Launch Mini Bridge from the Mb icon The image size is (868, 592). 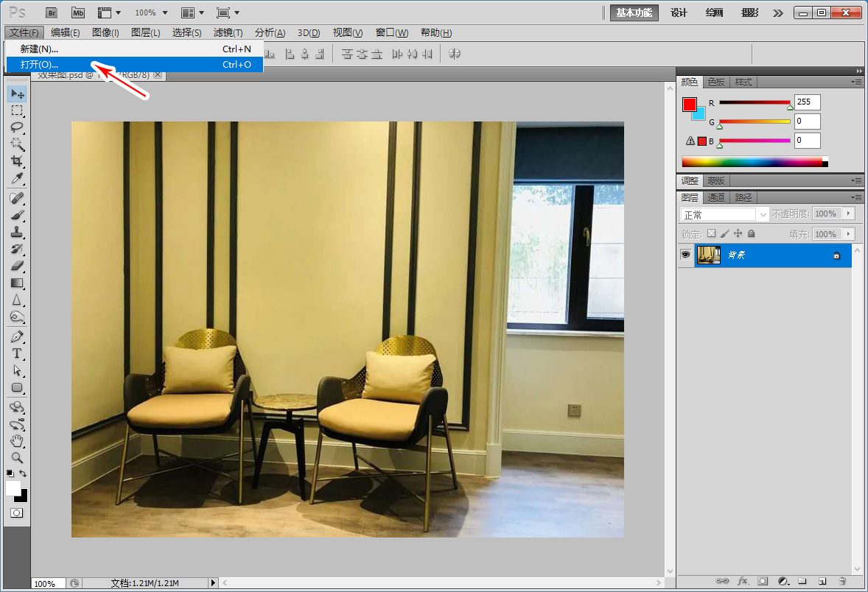[78, 13]
